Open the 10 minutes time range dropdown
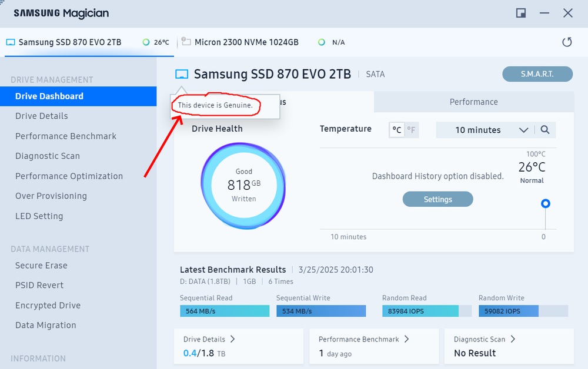This screenshot has width=588, height=369. click(x=486, y=130)
